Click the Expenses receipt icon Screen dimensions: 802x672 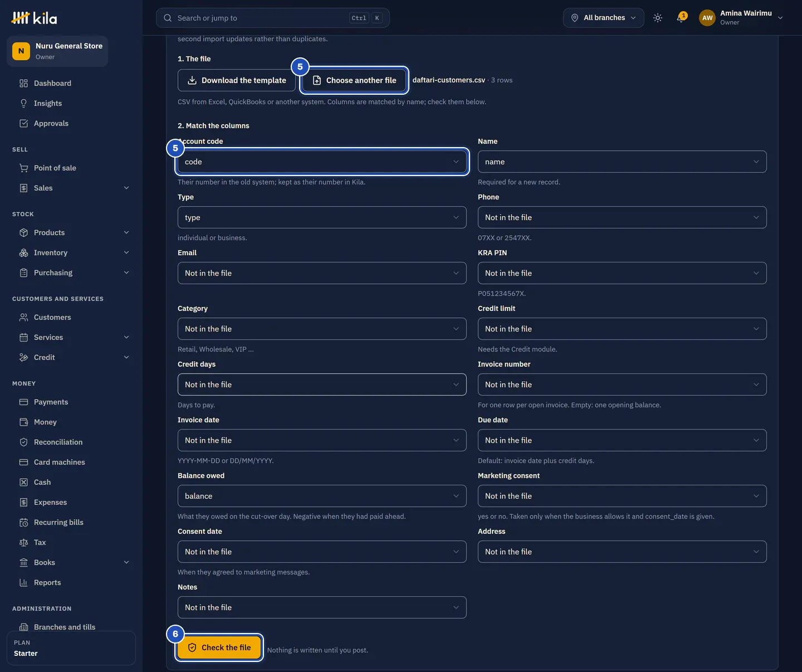point(23,503)
